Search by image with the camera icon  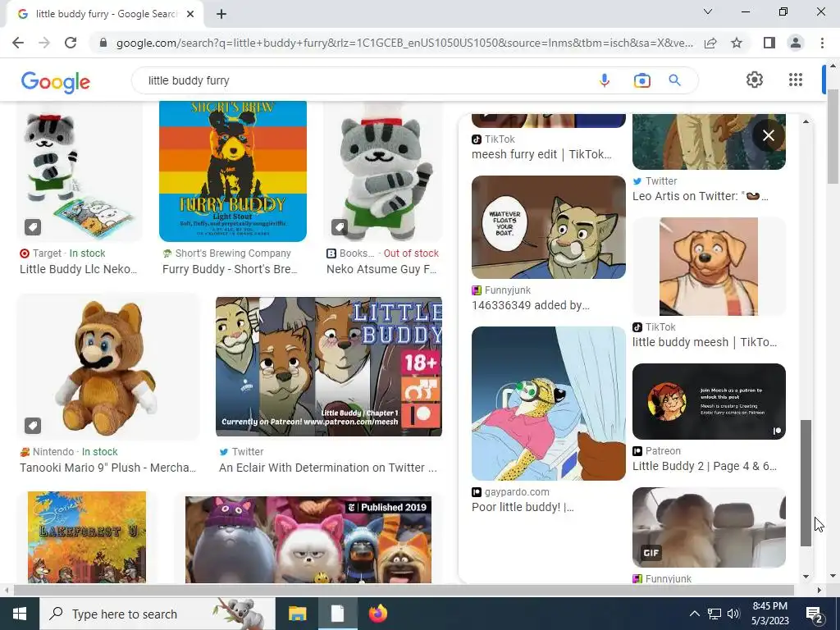[x=641, y=80]
